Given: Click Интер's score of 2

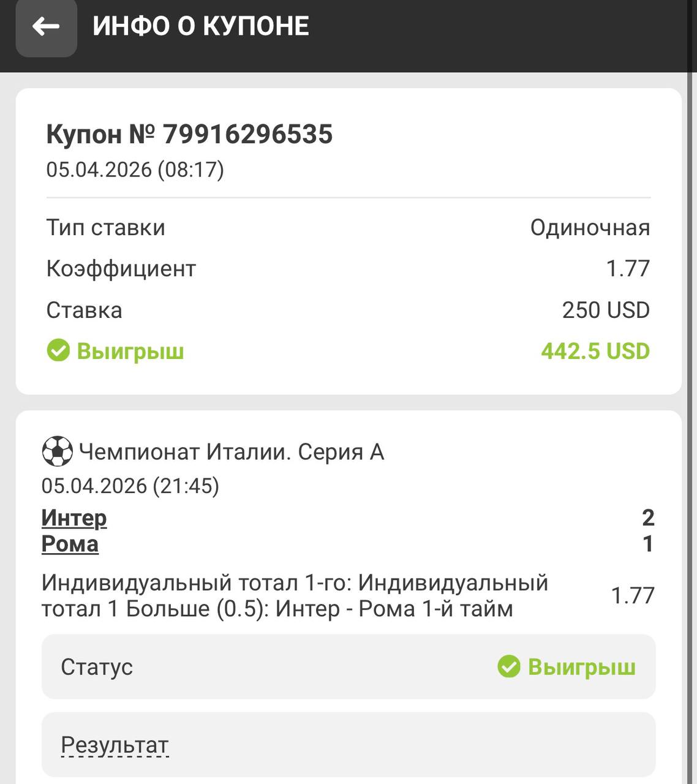Looking at the screenshot, I should (648, 518).
